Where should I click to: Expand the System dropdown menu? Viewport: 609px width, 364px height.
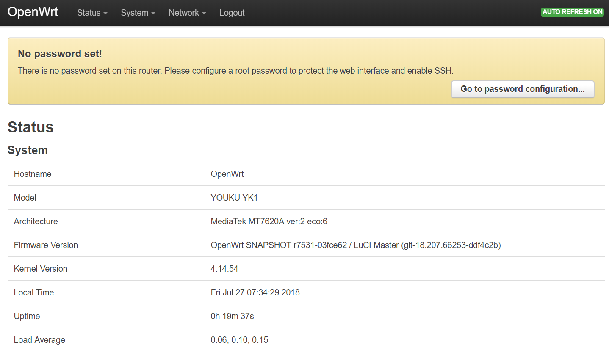point(138,13)
